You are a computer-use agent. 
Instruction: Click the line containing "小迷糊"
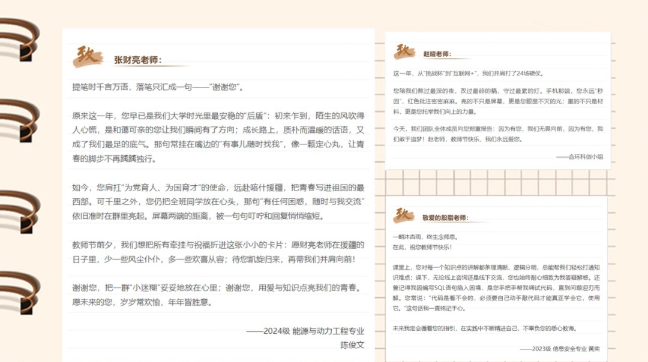click(x=217, y=288)
